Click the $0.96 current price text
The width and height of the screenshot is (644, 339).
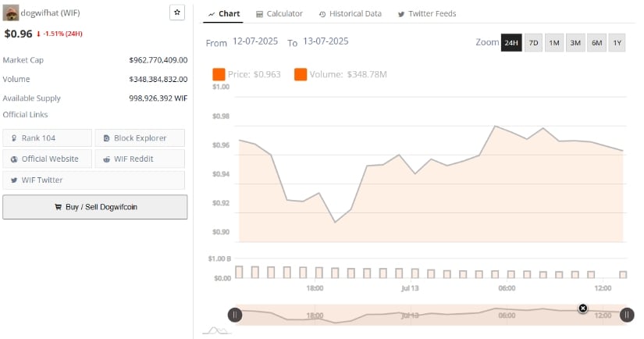pyautogui.click(x=18, y=34)
